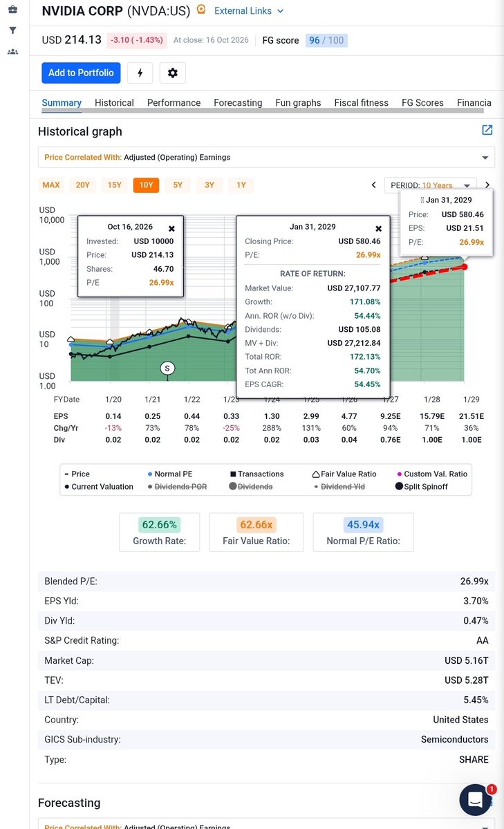Click the briefcase portfolio icon in sidebar
Viewport: 504px width, 829px height.
(x=12, y=10)
